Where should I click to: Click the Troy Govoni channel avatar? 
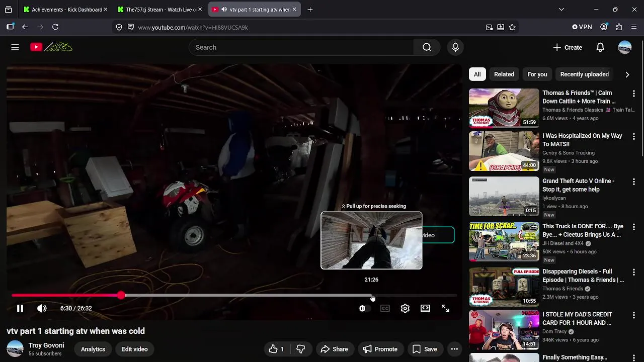15,349
